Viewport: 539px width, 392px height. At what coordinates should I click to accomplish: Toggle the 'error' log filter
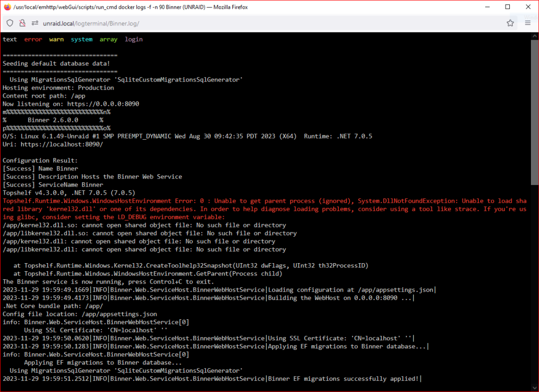pyautogui.click(x=33, y=39)
